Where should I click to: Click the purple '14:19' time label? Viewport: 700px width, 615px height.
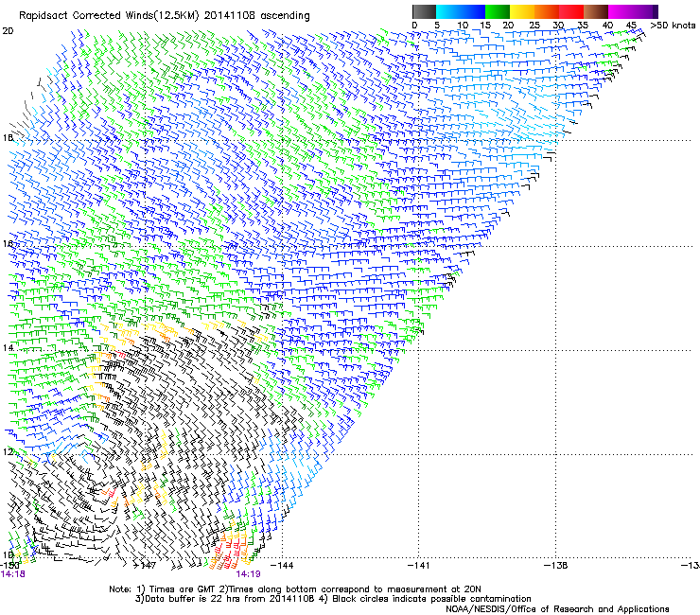coord(248,574)
